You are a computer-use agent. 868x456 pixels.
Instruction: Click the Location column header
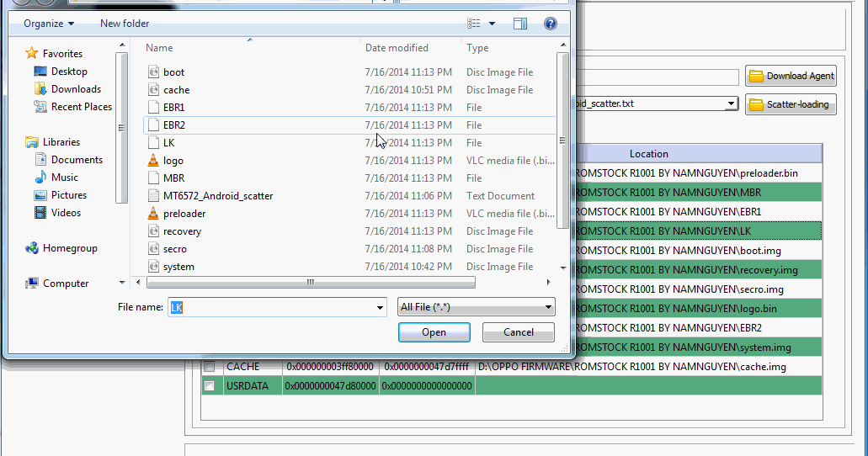(649, 154)
